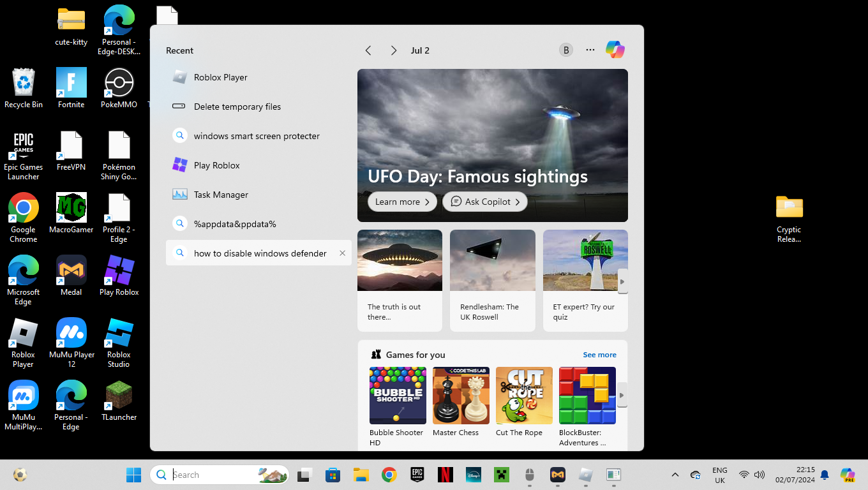Search 'windows smart screen protecter' recent query
Image resolution: width=868 pixels, height=490 pixels.
[x=258, y=136]
